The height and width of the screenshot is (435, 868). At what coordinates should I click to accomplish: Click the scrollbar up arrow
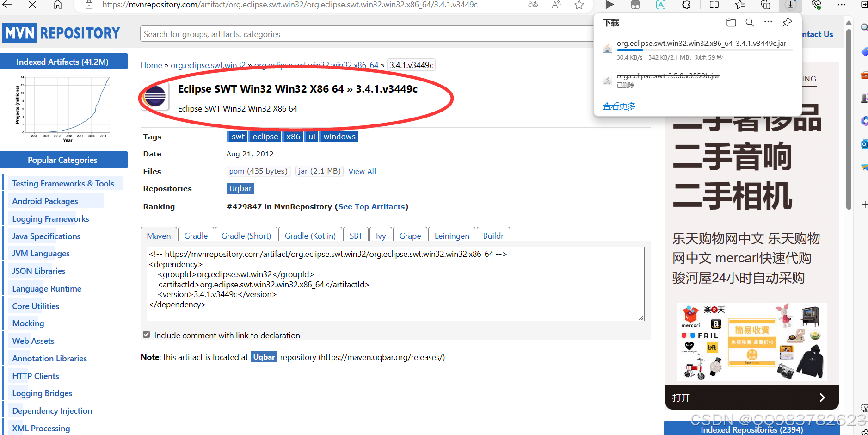pyautogui.click(x=849, y=22)
